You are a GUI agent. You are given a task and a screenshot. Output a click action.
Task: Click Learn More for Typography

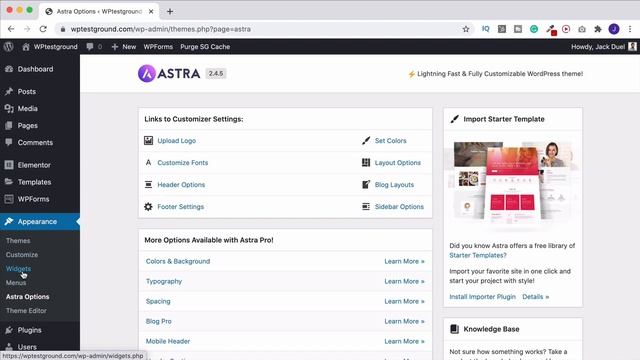(404, 281)
